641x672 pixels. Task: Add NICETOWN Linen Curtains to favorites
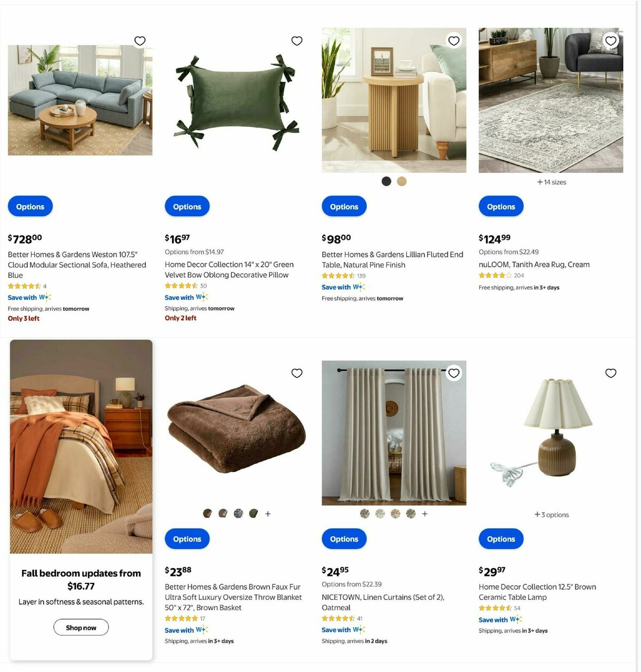454,373
